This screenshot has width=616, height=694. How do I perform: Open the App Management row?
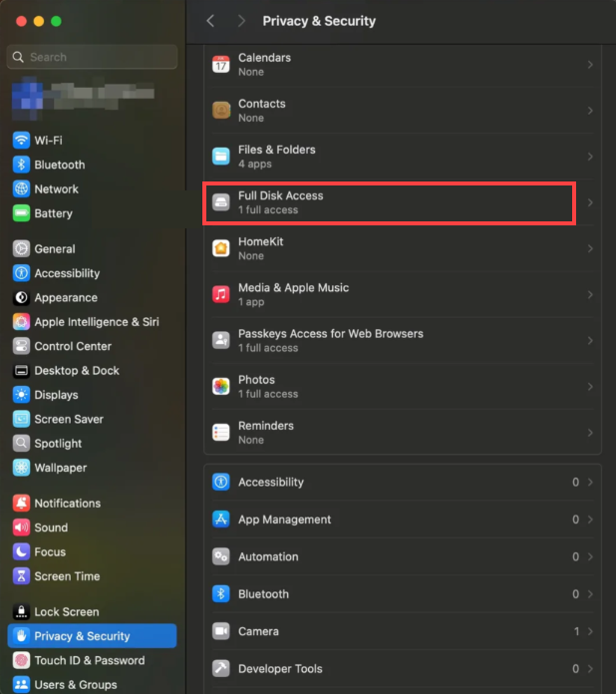(403, 520)
